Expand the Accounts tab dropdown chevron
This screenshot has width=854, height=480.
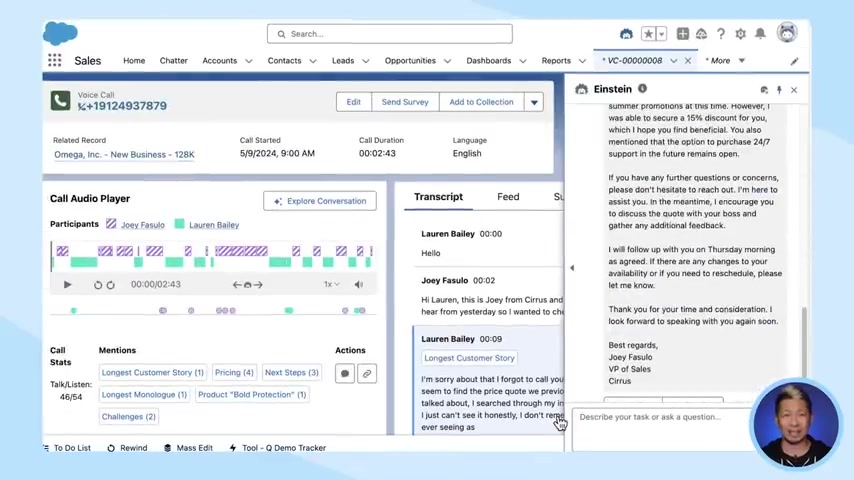click(249, 61)
